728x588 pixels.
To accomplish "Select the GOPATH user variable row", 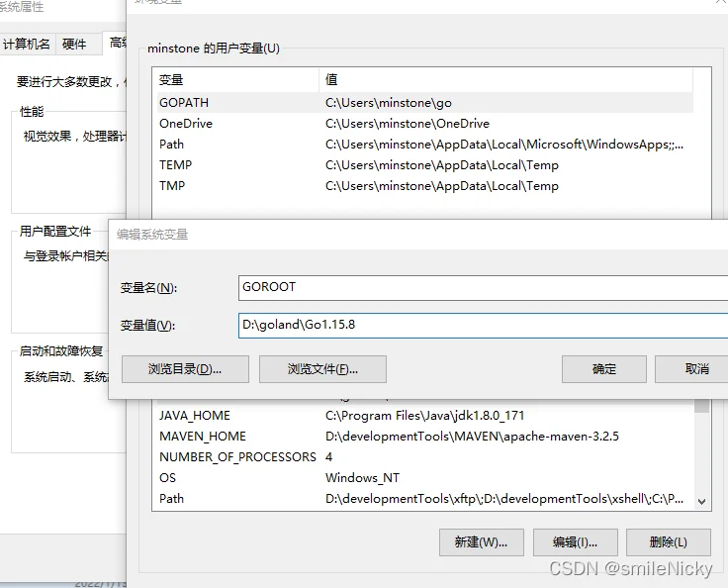I will [x=184, y=102].
